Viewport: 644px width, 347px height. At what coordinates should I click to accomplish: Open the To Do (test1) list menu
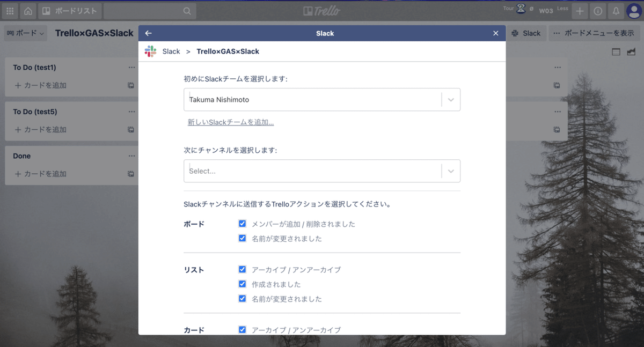(x=131, y=67)
